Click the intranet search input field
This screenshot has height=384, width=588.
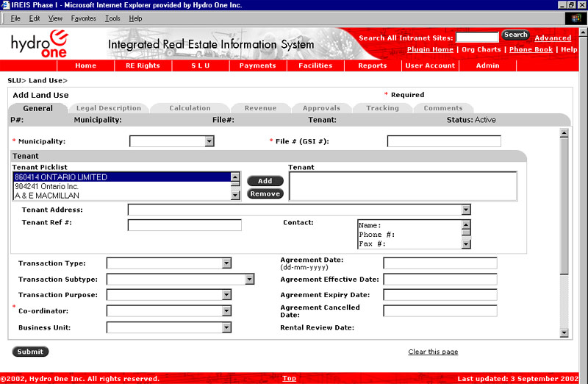point(477,38)
